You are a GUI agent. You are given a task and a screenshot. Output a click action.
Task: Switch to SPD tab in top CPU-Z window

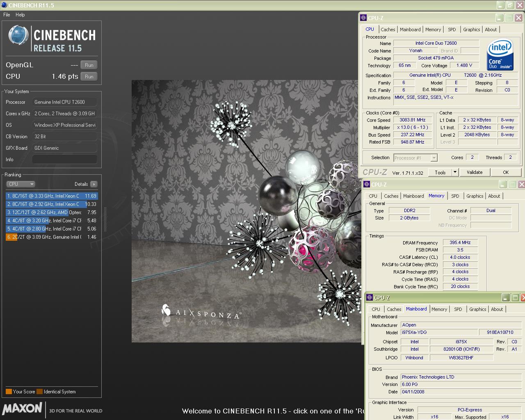452,30
